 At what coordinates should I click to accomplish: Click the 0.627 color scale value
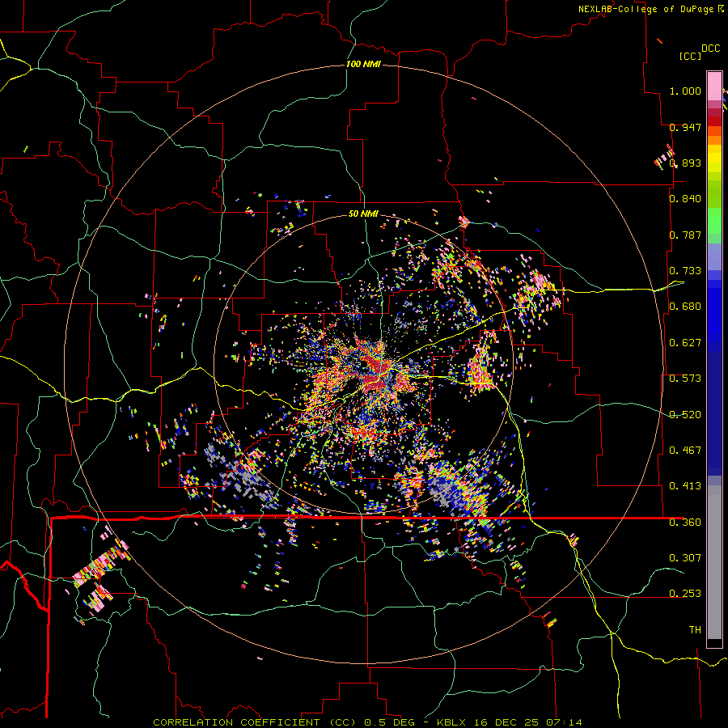pyautogui.click(x=685, y=343)
